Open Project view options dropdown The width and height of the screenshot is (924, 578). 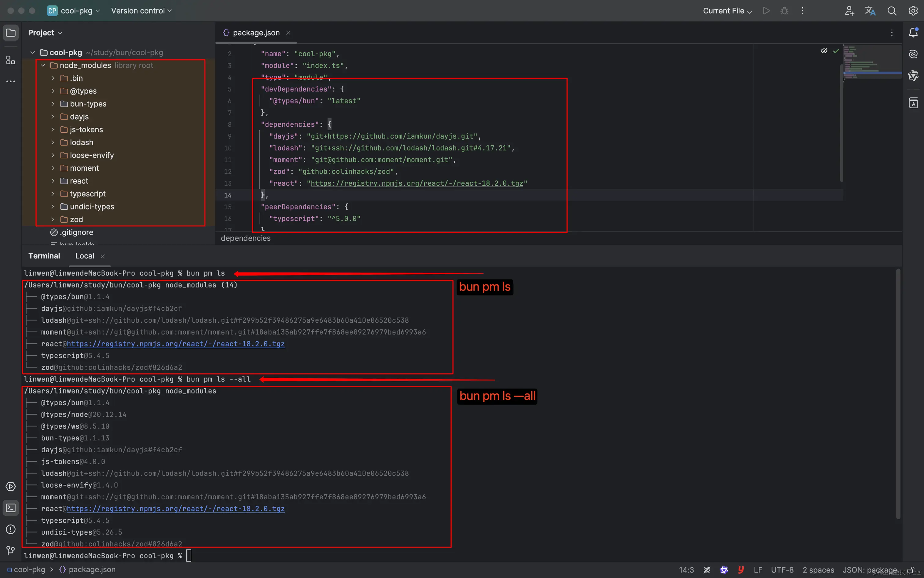pos(45,32)
